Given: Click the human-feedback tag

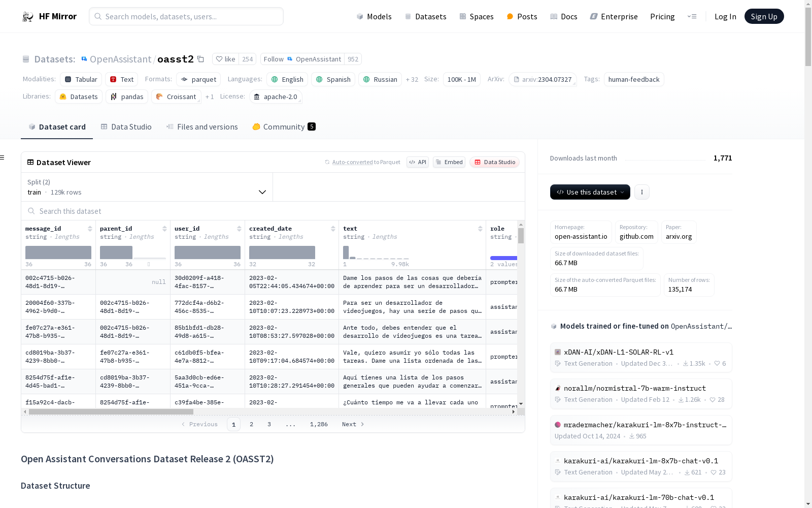Looking at the screenshot, I should click(634, 79).
